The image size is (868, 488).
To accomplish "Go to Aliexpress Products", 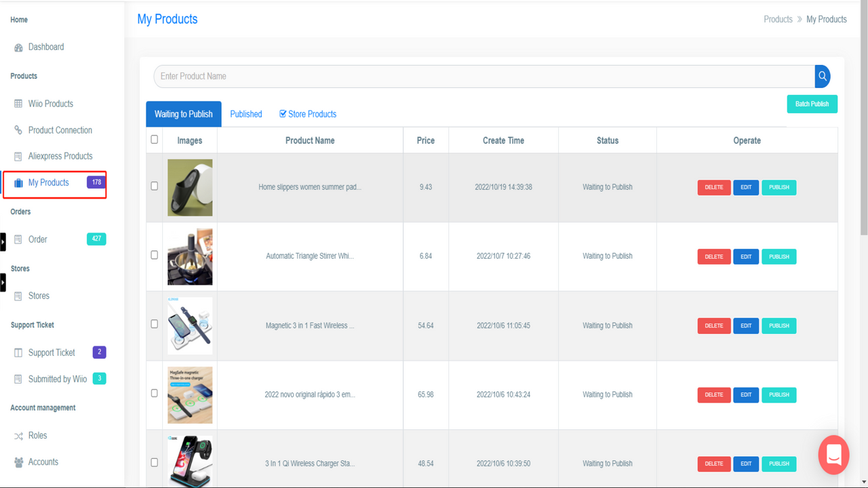I will 62,156.
